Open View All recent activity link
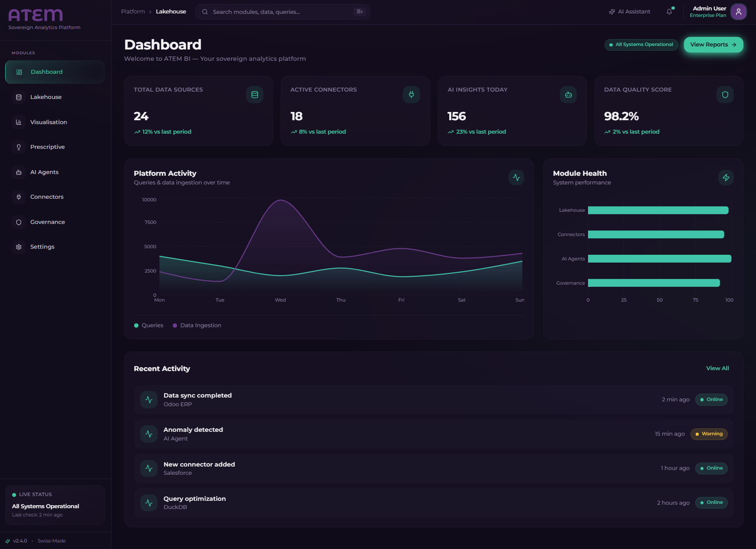Viewport: 756px width, 549px height. [x=717, y=368]
